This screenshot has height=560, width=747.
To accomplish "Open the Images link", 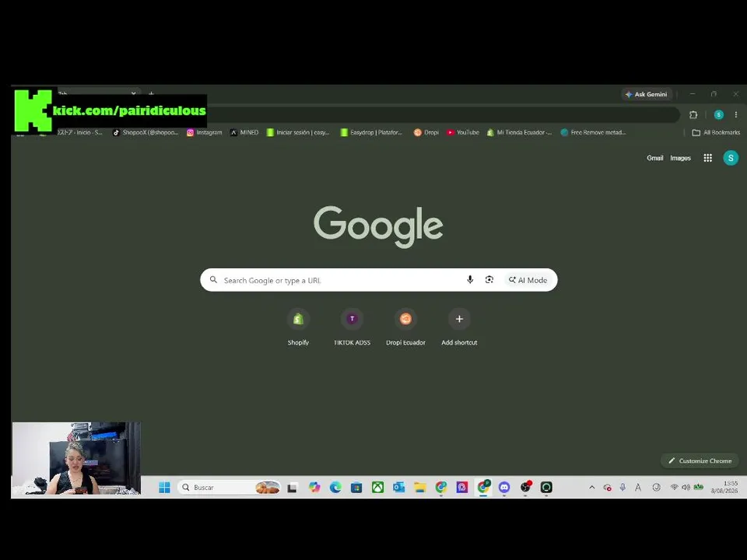I will click(680, 158).
